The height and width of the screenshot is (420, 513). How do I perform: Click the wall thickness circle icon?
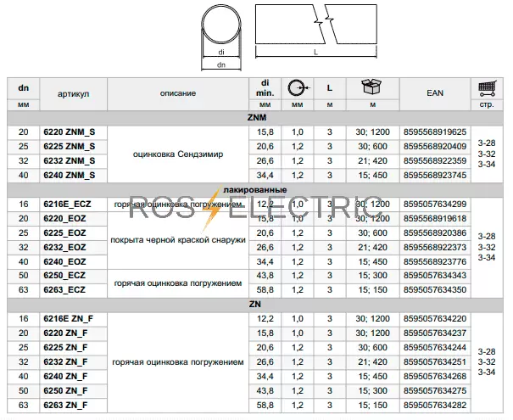click(x=298, y=87)
